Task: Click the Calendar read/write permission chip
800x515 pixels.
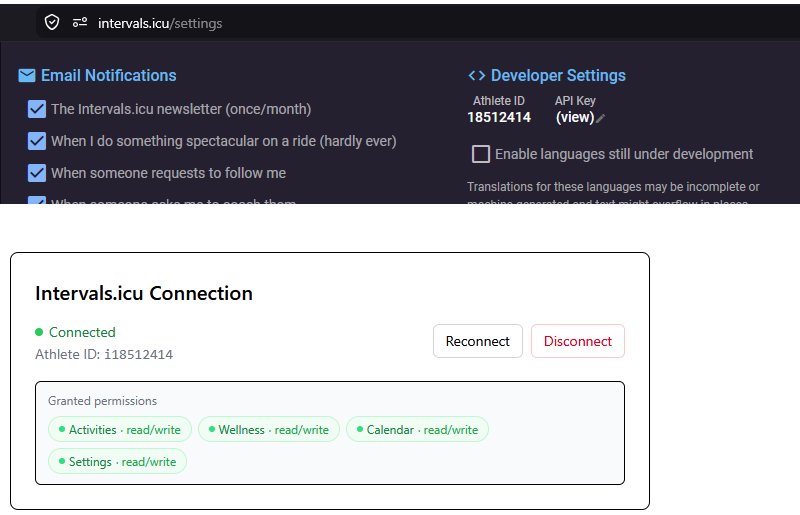Action: coord(417,430)
